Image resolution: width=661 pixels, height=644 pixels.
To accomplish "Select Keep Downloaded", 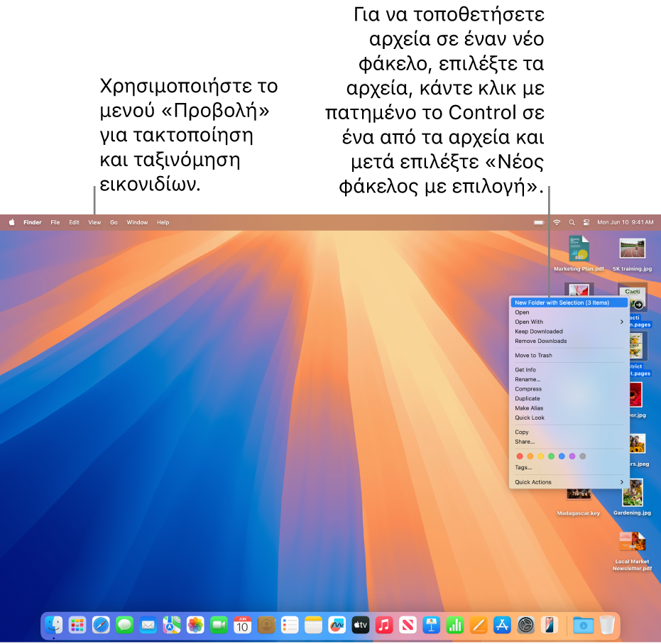I will click(x=569, y=332).
